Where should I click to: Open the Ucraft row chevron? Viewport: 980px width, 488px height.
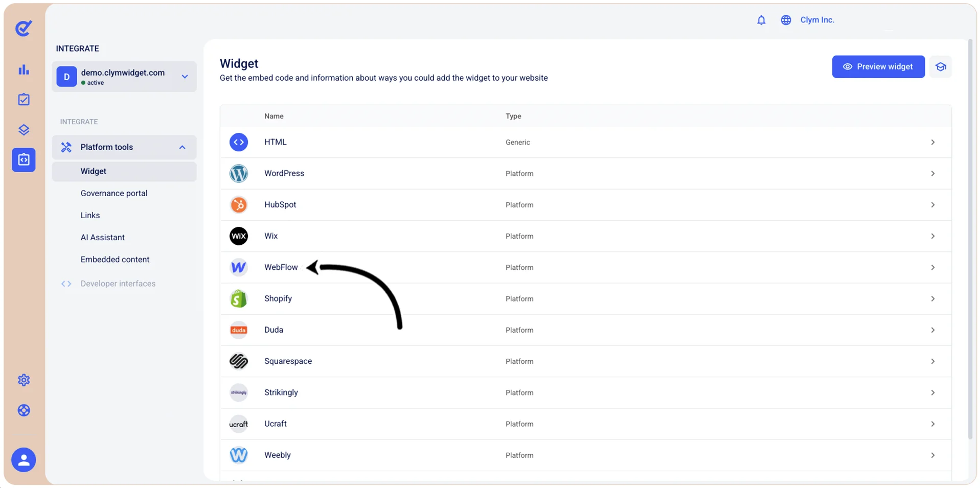coord(933,424)
